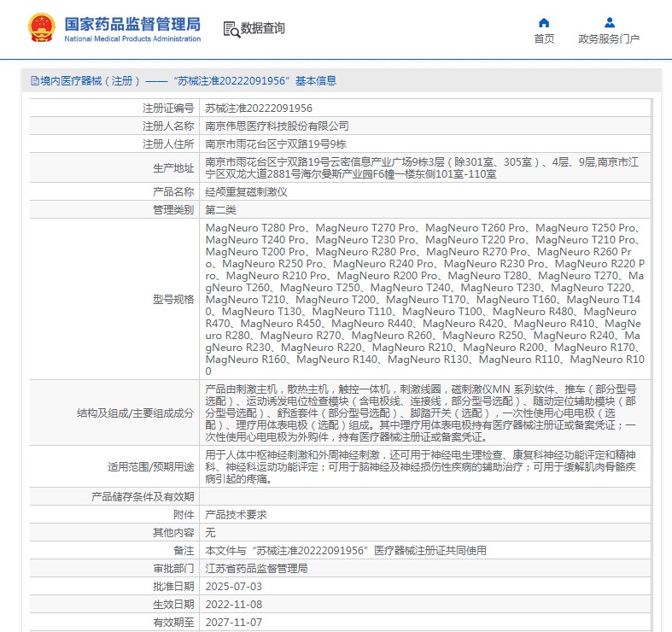Click the 审批部门 label cell

114,569
